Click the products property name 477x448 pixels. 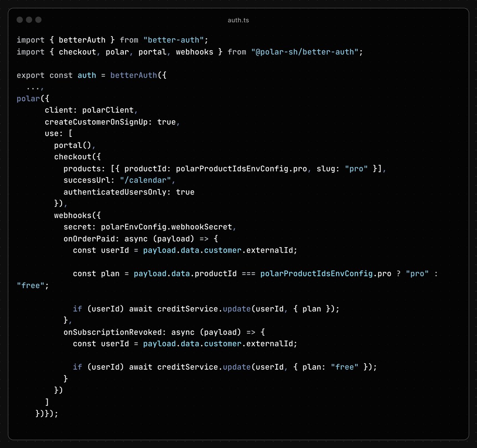82,169
